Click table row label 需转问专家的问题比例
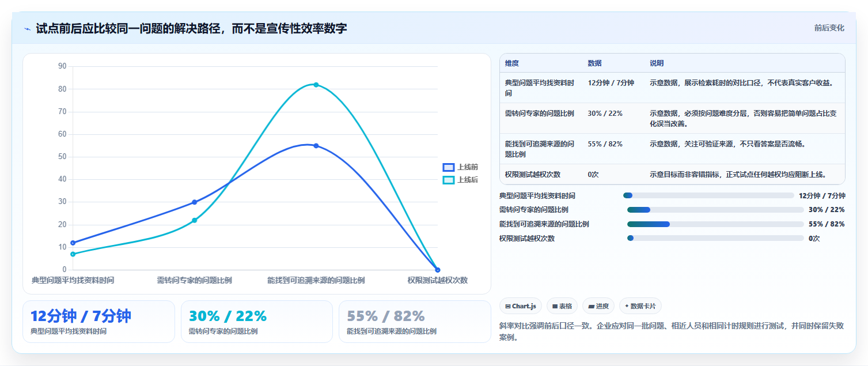868x366 pixels. [540, 114]
